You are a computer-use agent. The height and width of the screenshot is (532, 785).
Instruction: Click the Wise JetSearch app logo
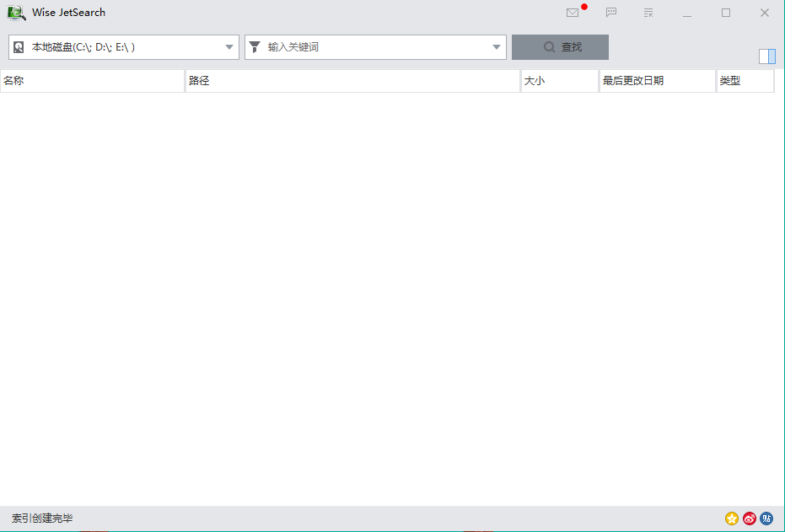[x=17, y=13]
